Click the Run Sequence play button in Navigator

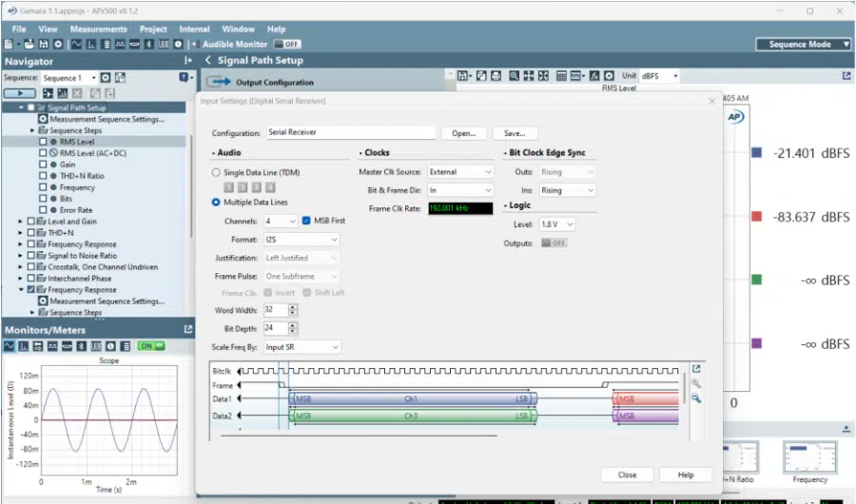pyautogui.click(x=19, y=93)
